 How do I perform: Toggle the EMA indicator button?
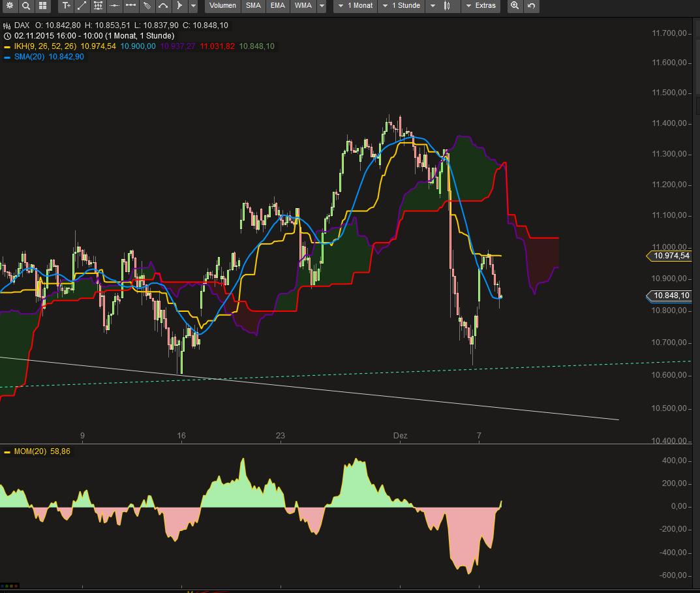pos(277,6)
